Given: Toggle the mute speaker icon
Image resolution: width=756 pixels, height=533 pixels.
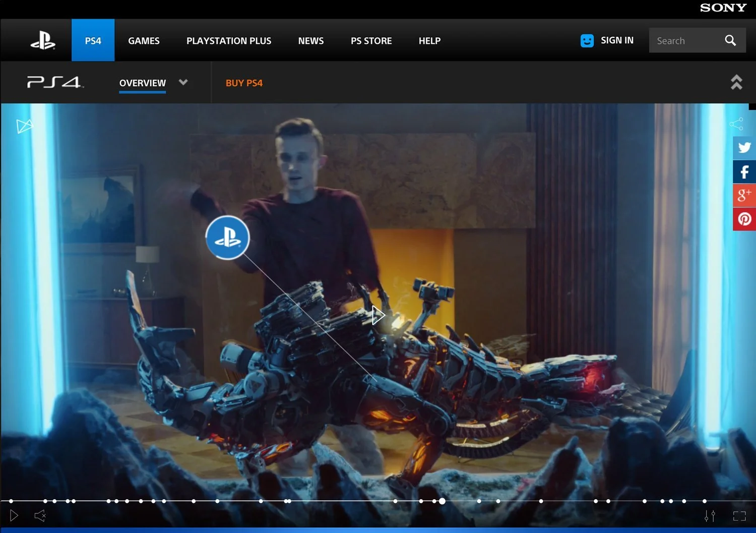Looking at the screenshot, I should coord(40,515).
